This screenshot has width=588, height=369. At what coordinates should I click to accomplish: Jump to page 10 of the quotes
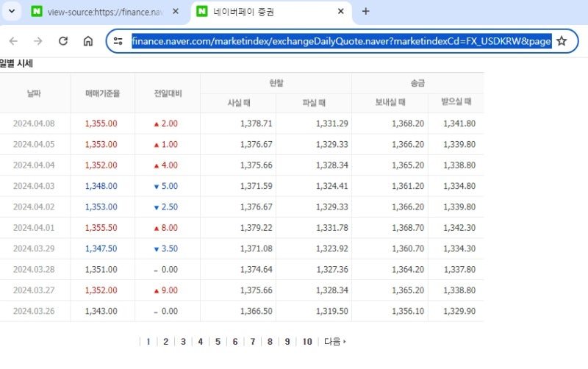(x=307, y=342)
